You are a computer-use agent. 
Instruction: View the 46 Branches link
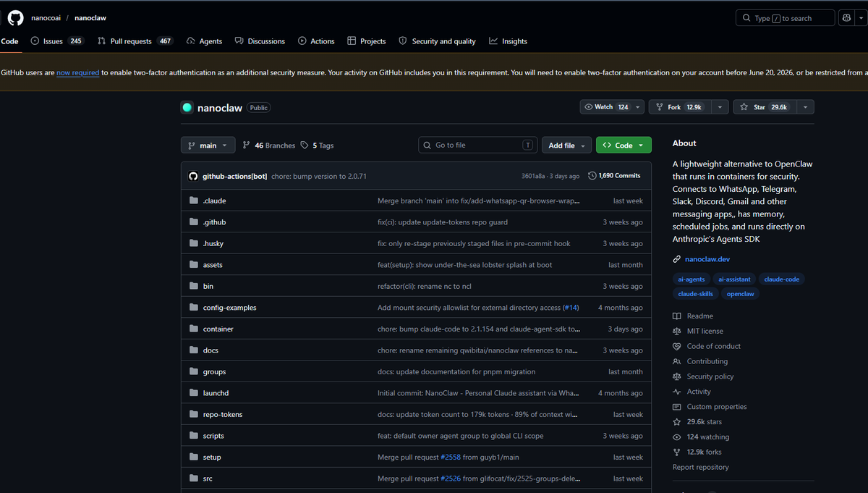click(x=269, y=146)
